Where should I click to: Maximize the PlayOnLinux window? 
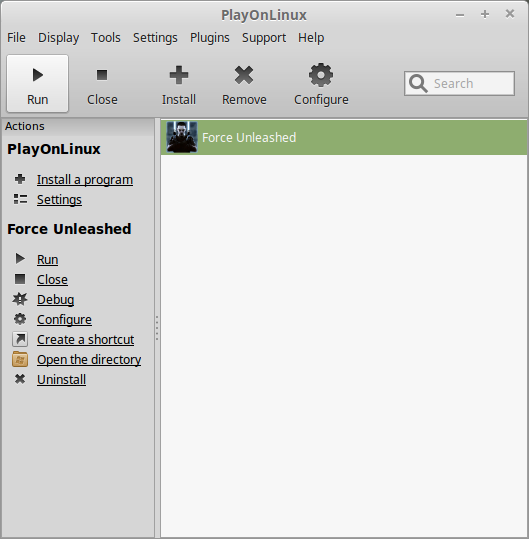[485, 14]
